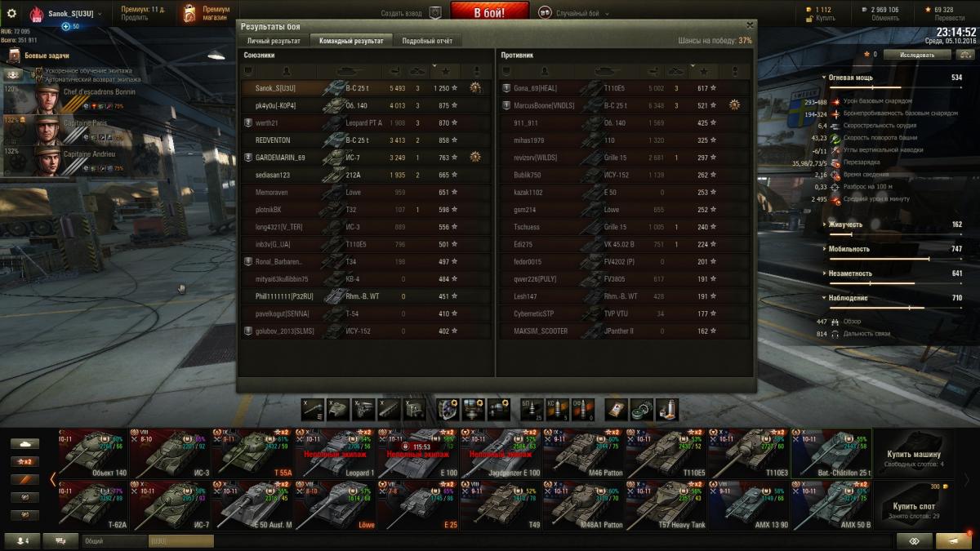Sort enemies by player name icon
The height and width of the screenshot is (551, 980).
[x=544, y=72]
